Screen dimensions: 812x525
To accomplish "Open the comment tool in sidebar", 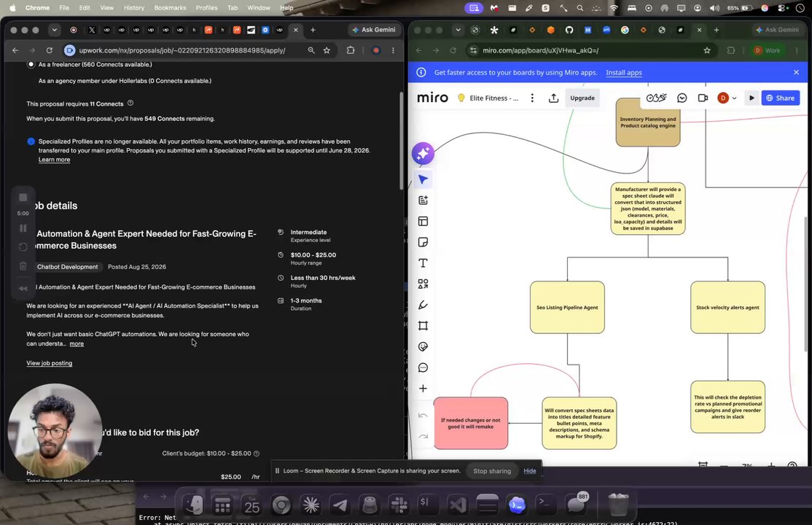I will 423,368.
